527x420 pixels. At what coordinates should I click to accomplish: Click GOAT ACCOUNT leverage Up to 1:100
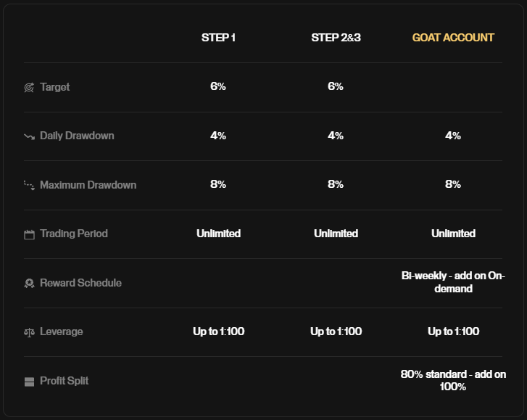point(453,332)
